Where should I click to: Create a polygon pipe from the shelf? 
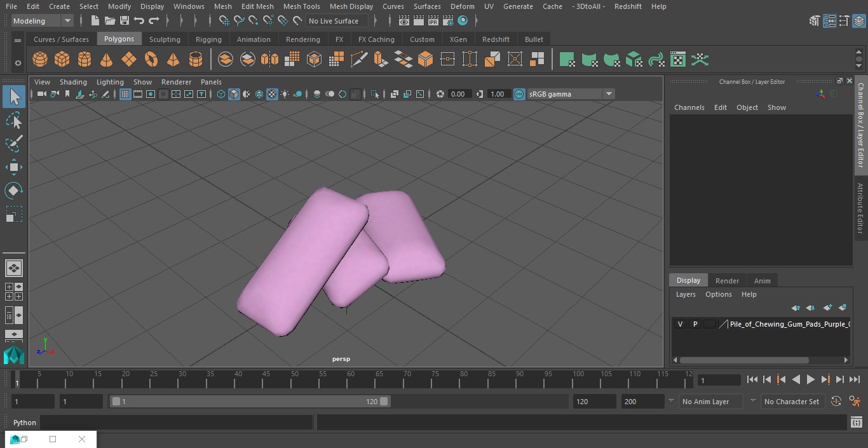196,60
